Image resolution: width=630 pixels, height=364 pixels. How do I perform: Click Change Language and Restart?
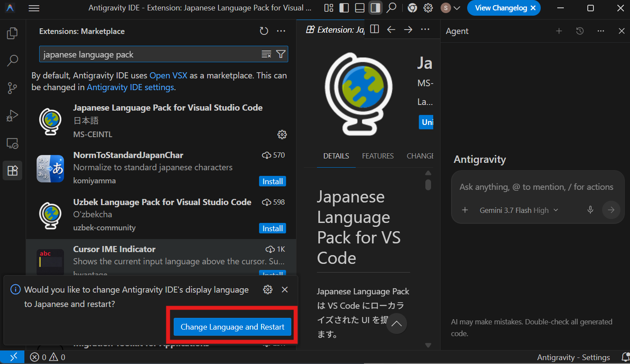232,327
